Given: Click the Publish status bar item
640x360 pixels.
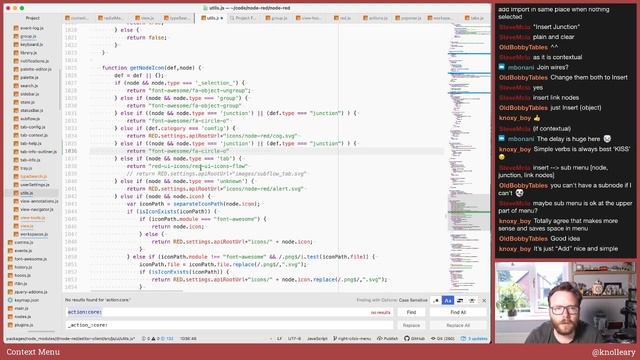Looking at the screenshot, I should click(387, 339).
